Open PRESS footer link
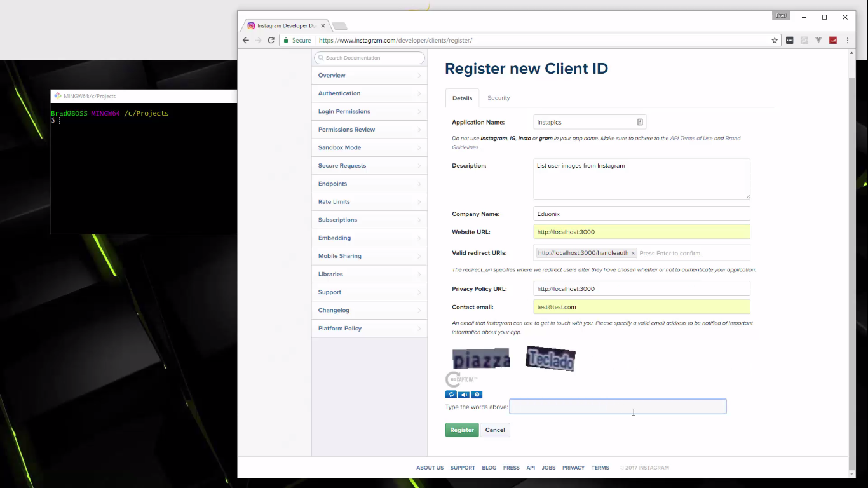 (x=512, y=468)
